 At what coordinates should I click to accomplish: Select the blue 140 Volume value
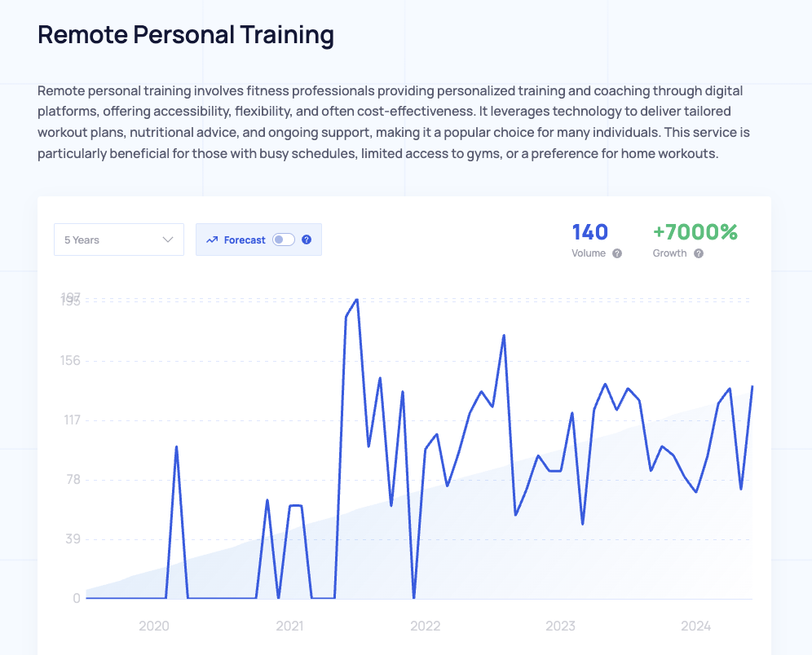[x=589, y=232]
